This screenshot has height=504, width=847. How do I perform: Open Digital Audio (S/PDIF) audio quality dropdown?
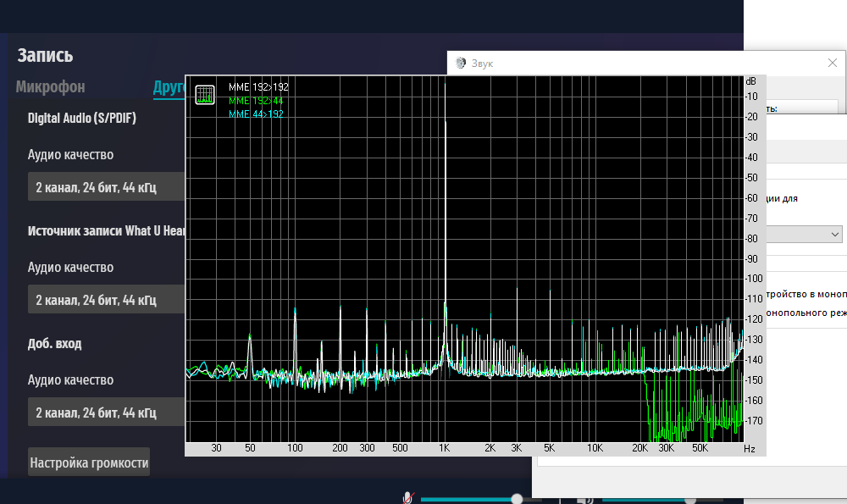pyautogui.click(x=107, y=187)
